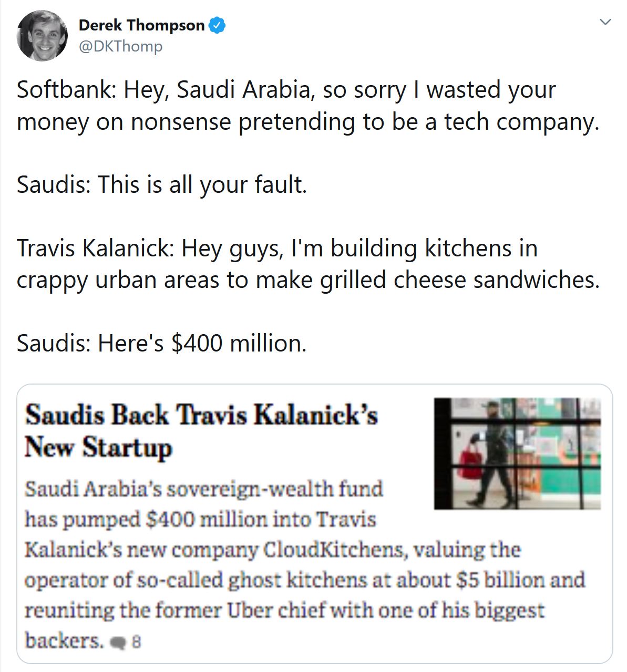Expand the tweet options chevron menu
Viewport: 627px width, 672px height.
606,23
